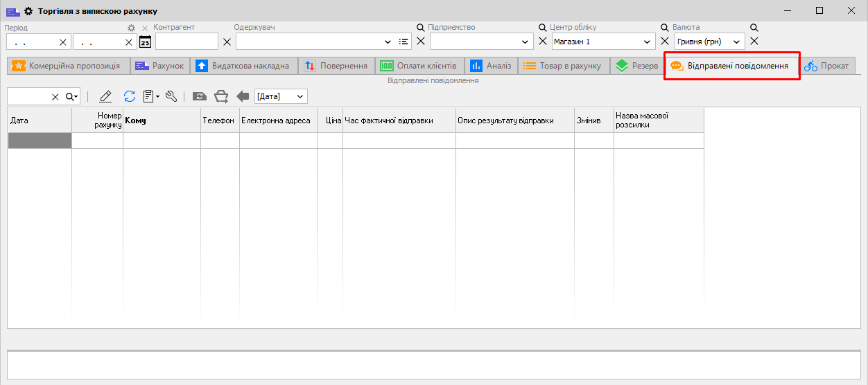868x385 pixels.
Task: Click the search magnifier above Підприємство
Action: (420, 28)
